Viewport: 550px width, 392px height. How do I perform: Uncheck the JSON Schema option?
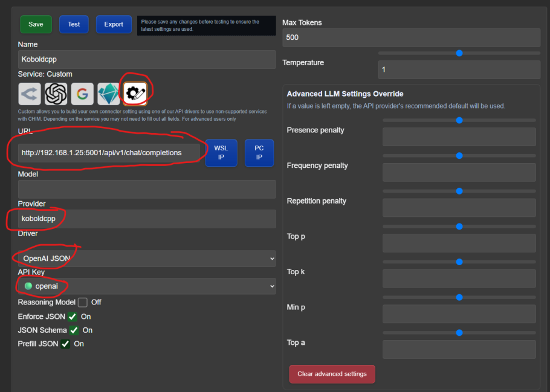coord(74,330)
